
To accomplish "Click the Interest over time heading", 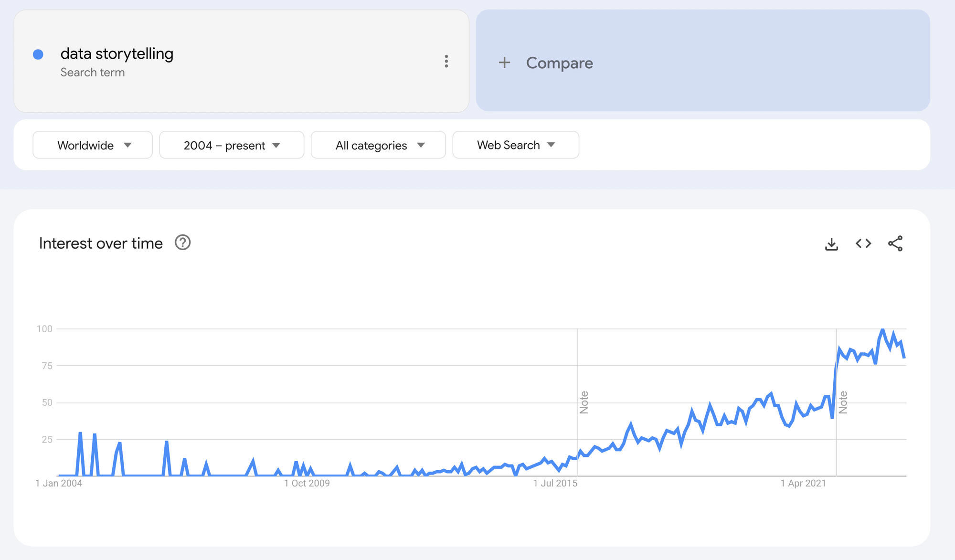I will [x=101, y=243].
